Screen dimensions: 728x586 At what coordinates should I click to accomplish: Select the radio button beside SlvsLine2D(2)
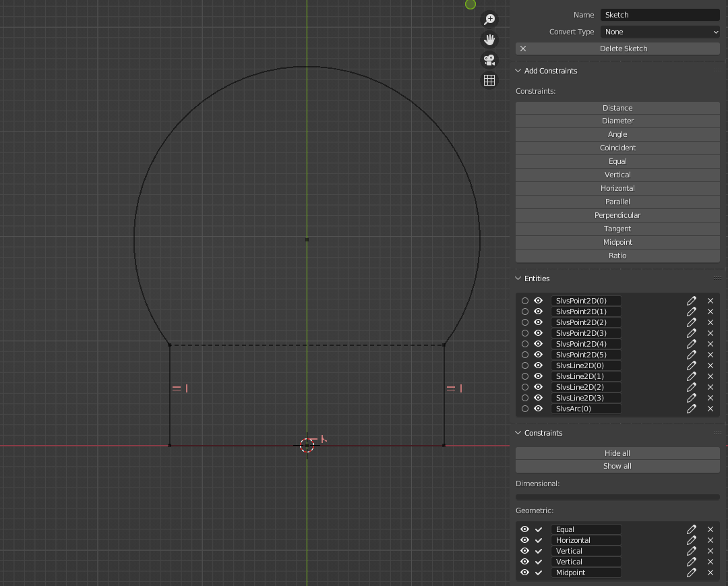525,387
